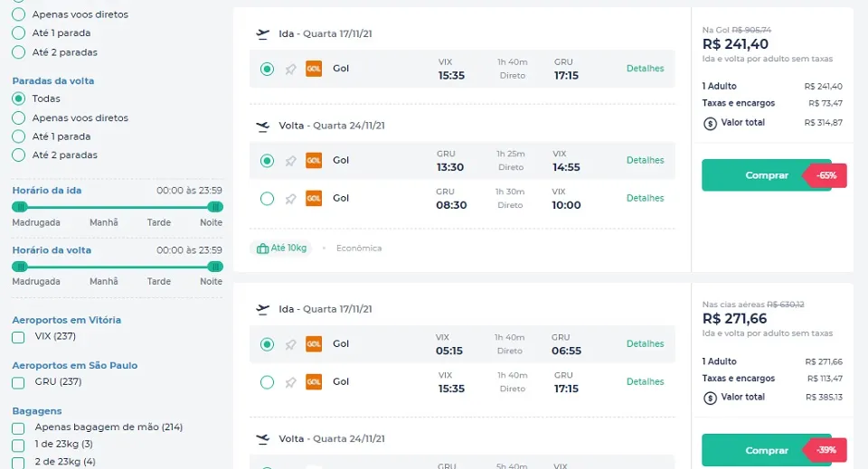The image size is (868, 469).
Task: Select the 15:35 outbound in second offer
Action: (x=267, y=382)
